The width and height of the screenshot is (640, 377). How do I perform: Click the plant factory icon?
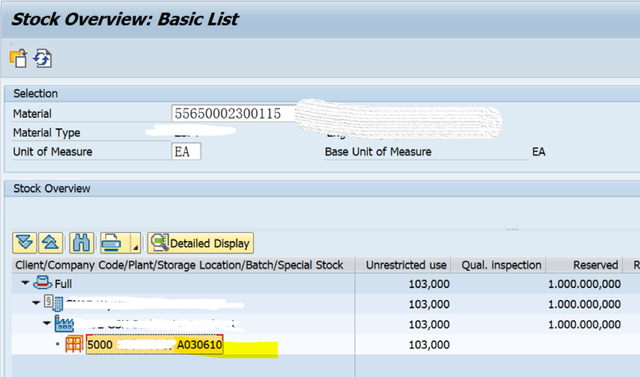tap(64, 323)
